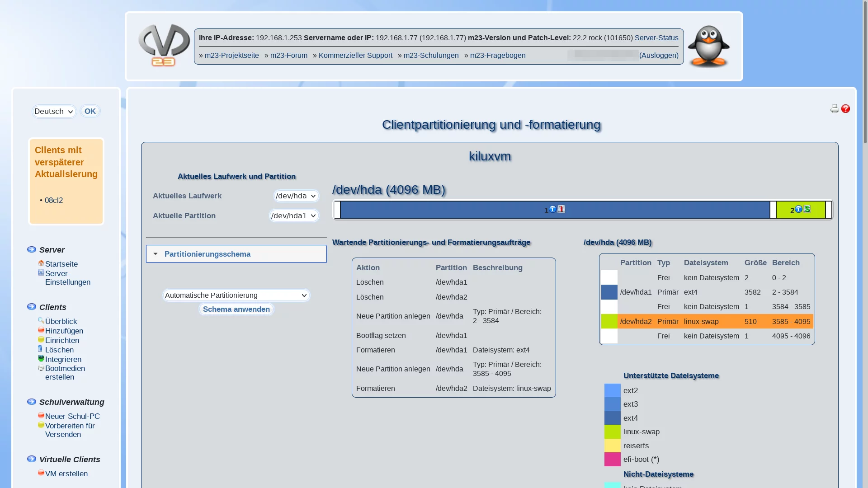Open Clients Überblick menu item
This screenshot has width=868, height=488.
point(61,321)
